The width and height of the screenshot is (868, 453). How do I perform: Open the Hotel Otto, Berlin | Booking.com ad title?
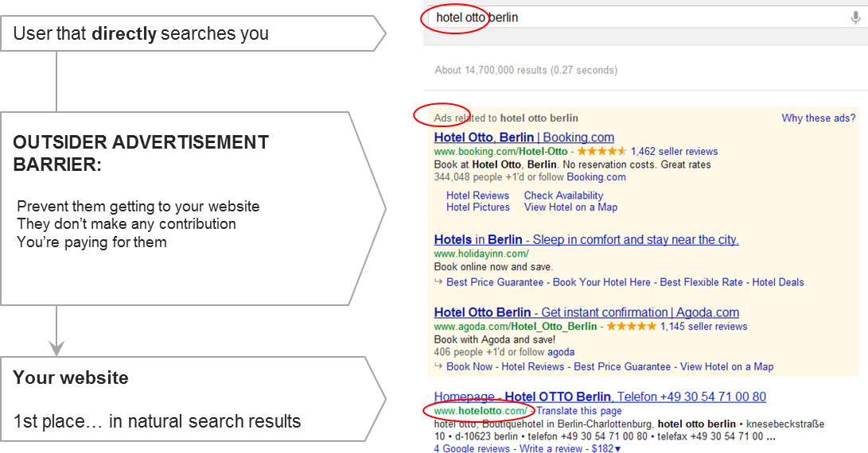tap(524, 137)
